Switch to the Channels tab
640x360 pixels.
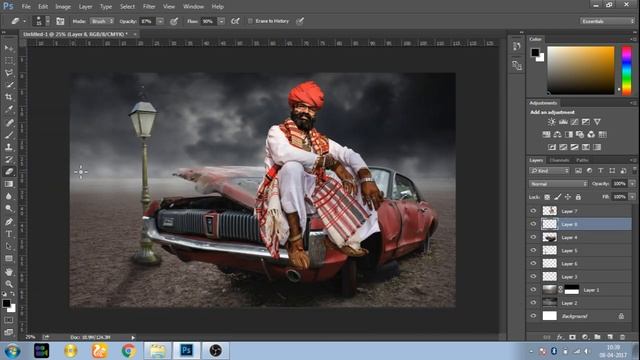559,160
